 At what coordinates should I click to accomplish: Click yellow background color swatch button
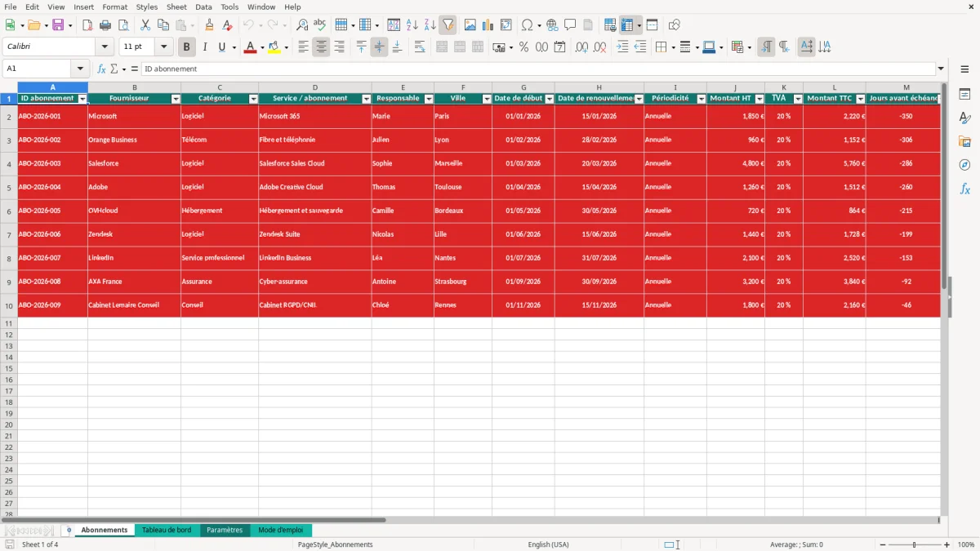[274, 47]
